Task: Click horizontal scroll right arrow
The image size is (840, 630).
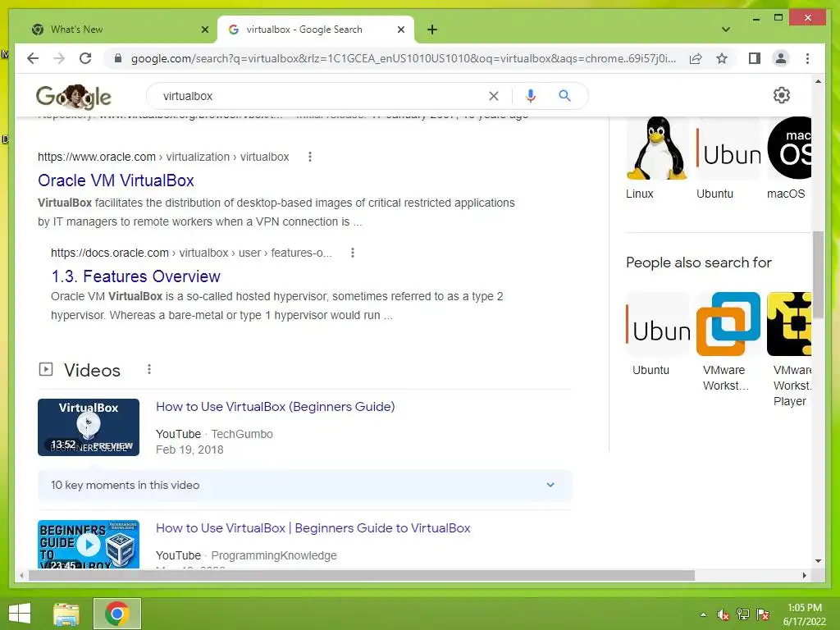Action: click(805, 576)
